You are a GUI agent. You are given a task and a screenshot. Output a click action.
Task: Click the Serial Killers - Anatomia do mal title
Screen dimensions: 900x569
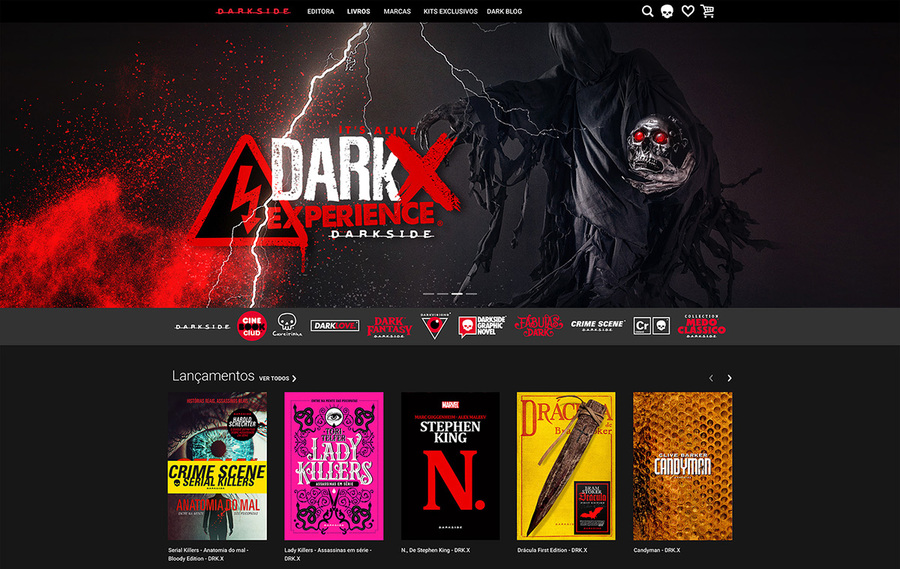(208, 554)
